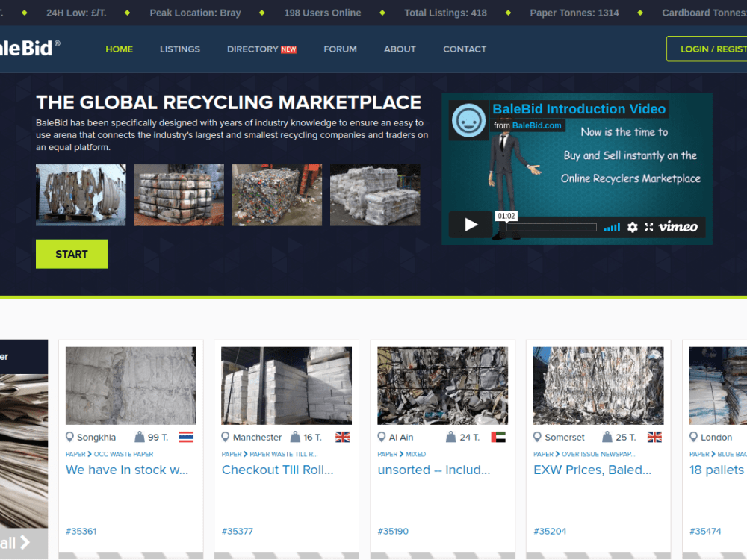Click the weight icon beside 99 T.

click(139, 437)
